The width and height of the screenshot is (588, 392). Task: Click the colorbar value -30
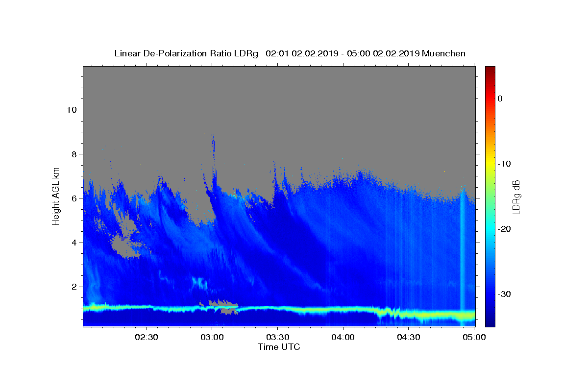point(504,294)
